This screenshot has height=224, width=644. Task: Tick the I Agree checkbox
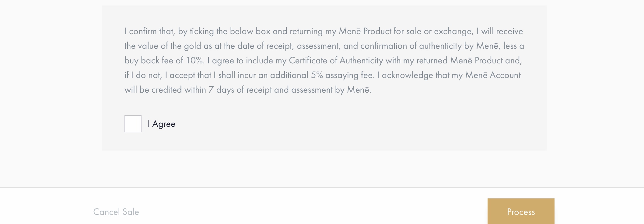tap(133, 124)
